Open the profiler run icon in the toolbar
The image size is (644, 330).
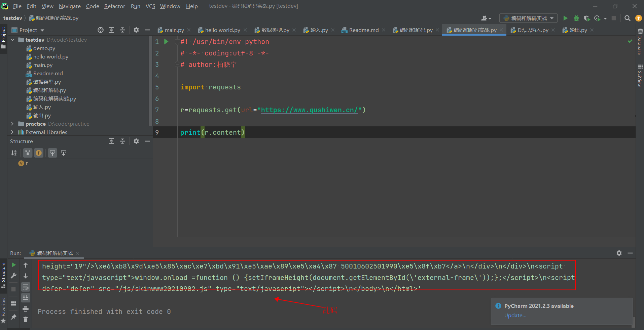[597, 18]
